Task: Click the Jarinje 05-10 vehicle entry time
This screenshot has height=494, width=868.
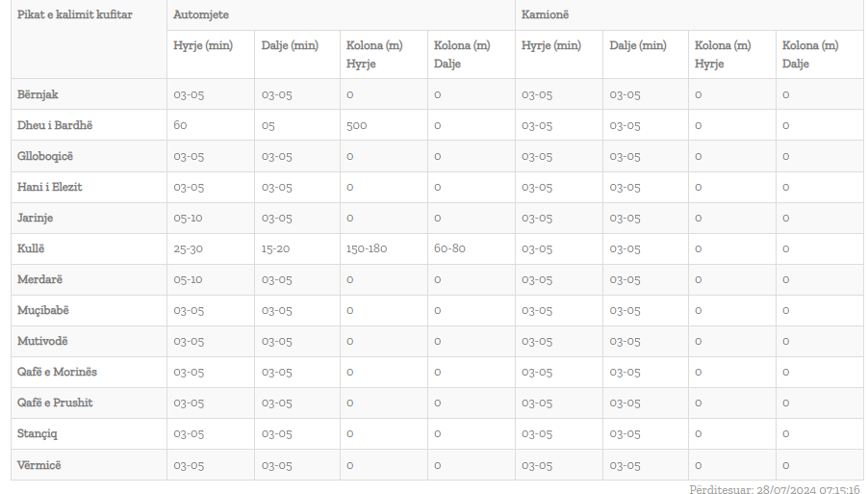Action: (x=188, y=219)
